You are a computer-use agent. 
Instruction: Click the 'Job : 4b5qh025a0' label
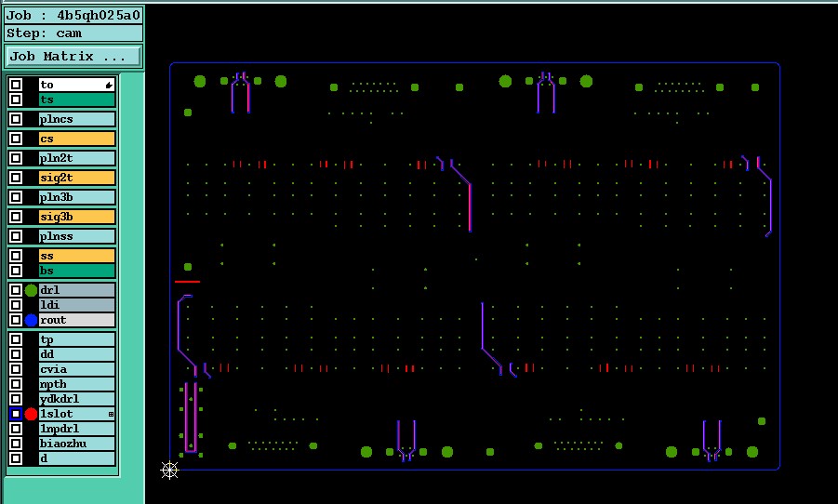point(73,15)
